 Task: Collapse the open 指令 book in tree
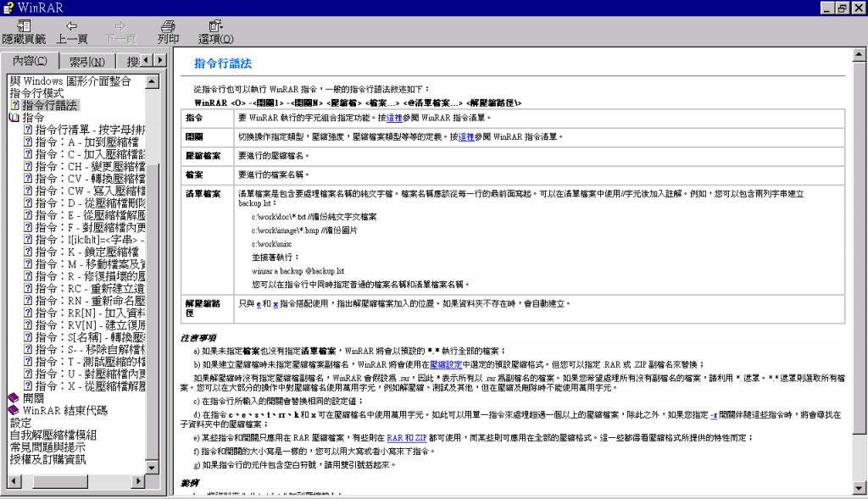(x=14, y=117)
